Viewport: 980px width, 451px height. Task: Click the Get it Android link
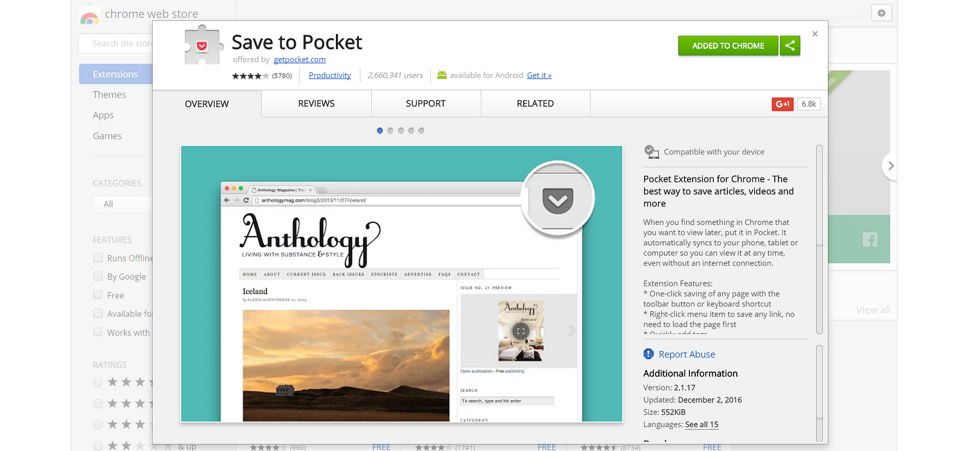(539, 75)
